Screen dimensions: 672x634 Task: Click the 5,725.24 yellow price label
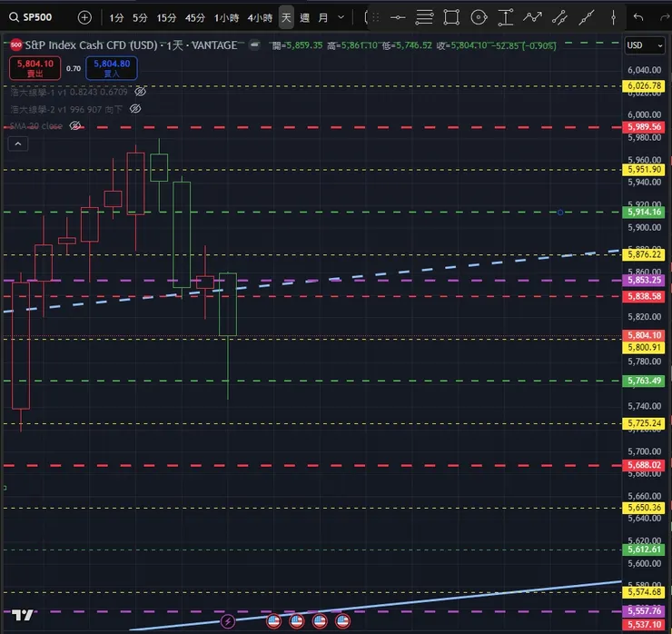click(644, 423)
